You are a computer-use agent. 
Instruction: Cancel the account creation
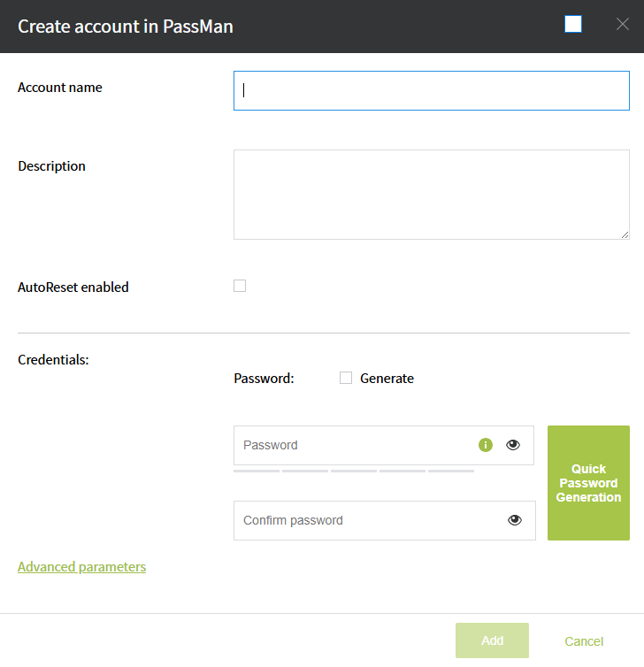tap(584, 641)
